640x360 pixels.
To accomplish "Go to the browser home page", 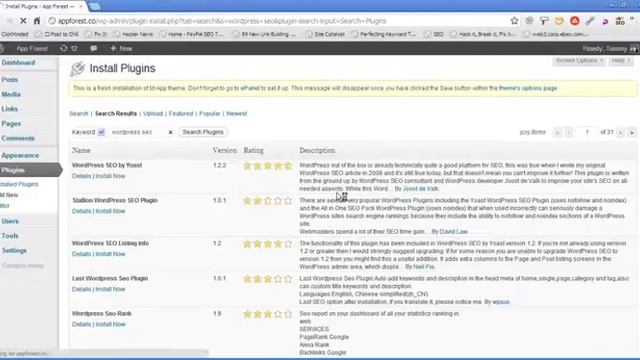I will tap(37, 21).
